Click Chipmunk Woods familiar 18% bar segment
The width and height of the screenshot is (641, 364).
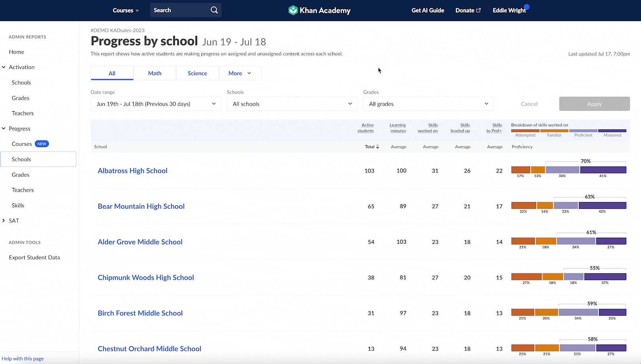(x=553, y=277)
